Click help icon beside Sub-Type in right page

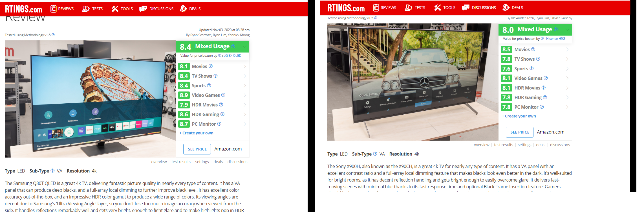pyautogui.click(x=375, y=154)
